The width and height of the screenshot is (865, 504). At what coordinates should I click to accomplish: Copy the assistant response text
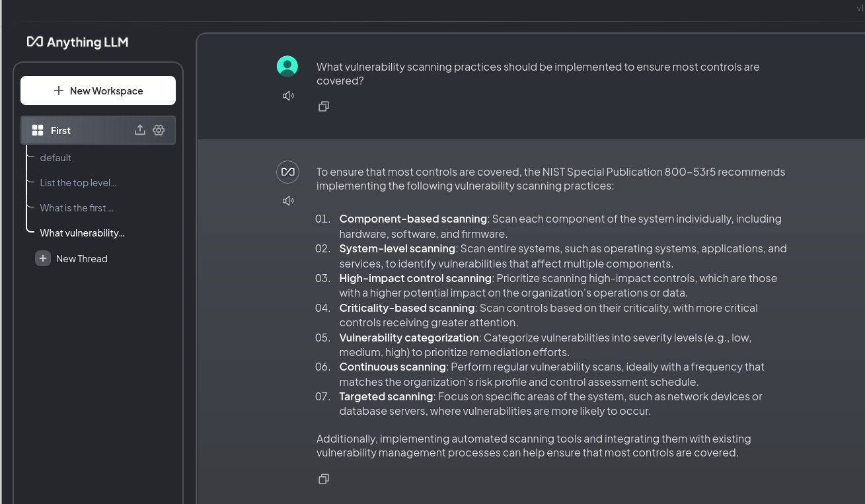pyautogui.click(x=324, y=479)
